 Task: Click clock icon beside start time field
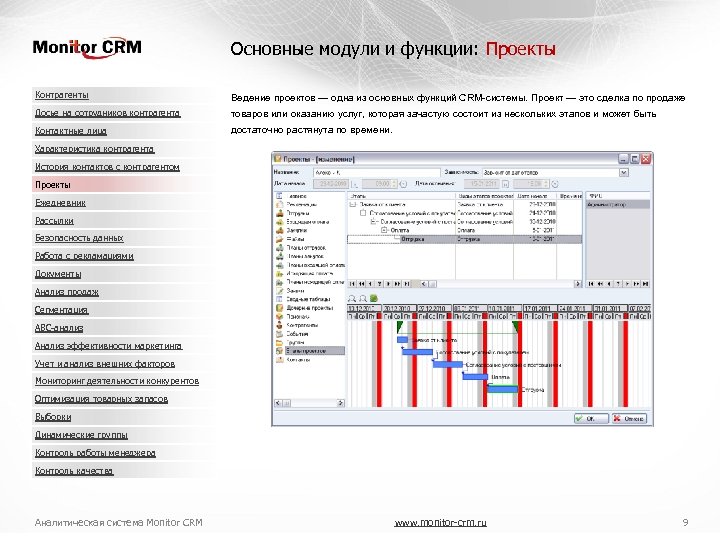tap(403, 184)
